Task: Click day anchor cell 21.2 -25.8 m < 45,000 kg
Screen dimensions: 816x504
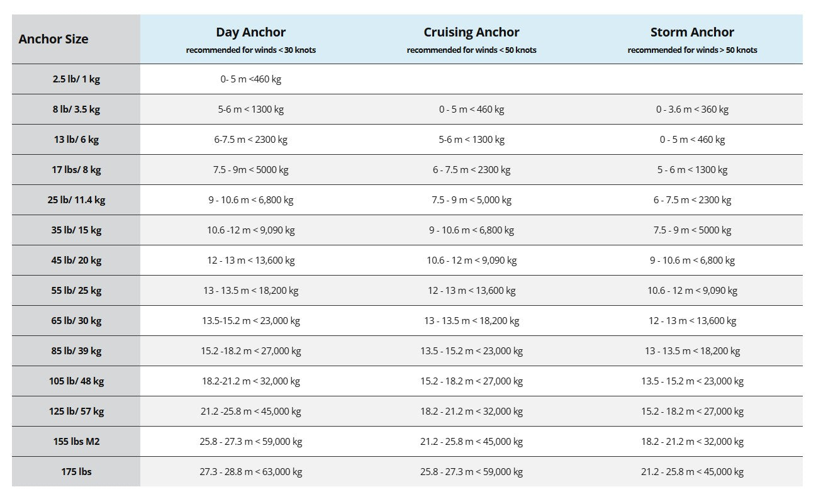Action: (x=251, y=412)
